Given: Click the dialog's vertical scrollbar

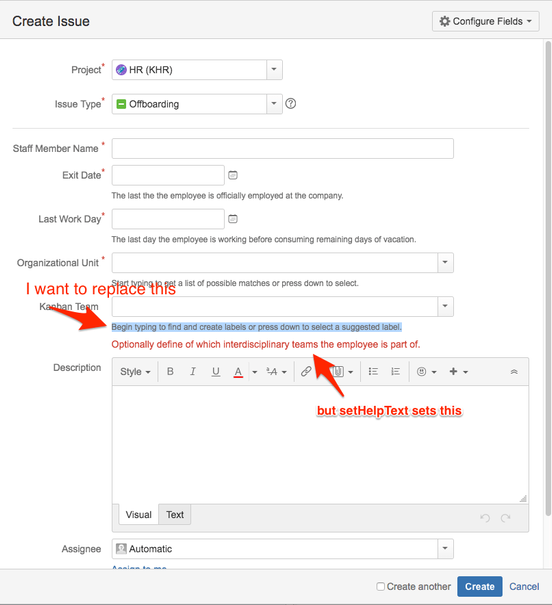Looking at the screenshot, I should [548, 278].
